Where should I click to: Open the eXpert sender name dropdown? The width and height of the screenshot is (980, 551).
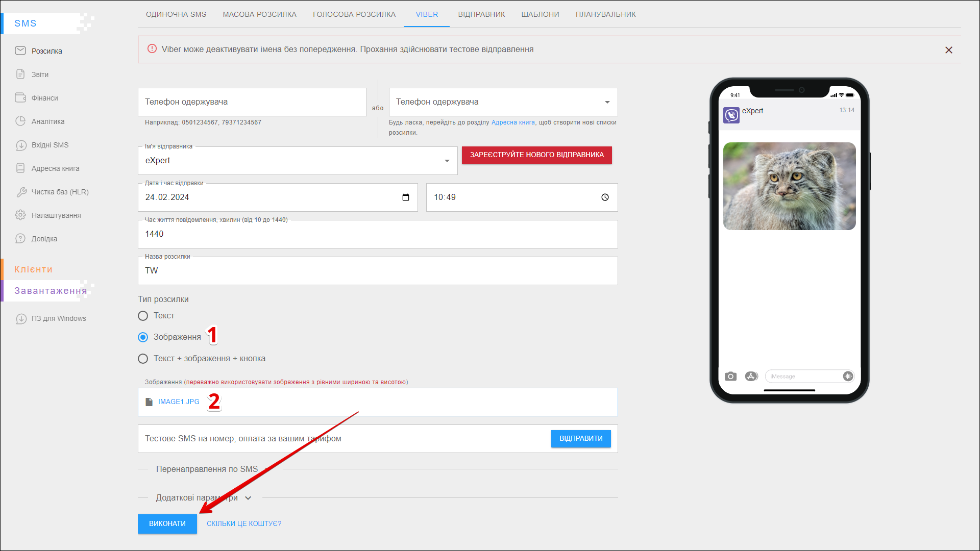point(447,161)
